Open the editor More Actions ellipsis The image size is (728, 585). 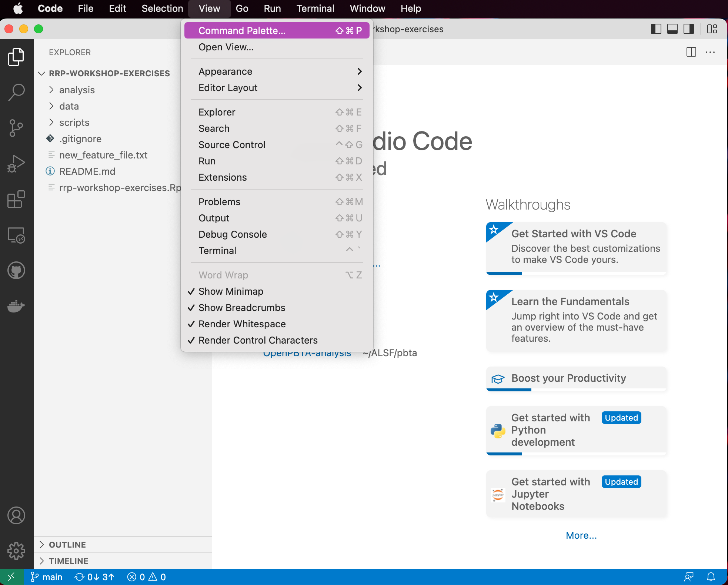click(x=710, y=52)
